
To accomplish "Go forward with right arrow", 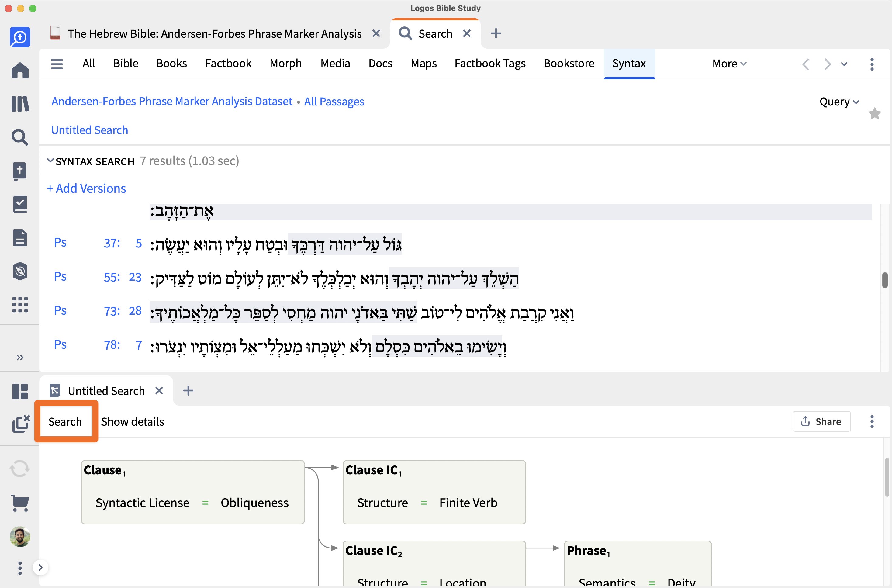I will (827, 64).
